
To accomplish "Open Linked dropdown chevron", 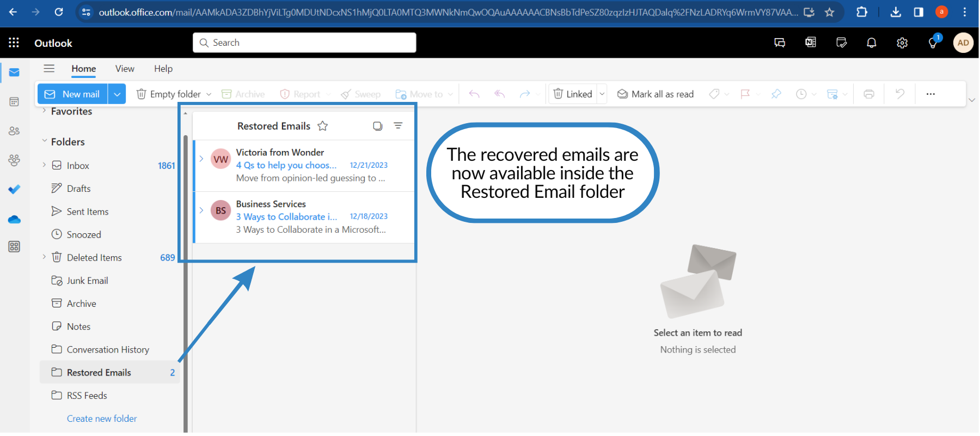I will tap(602, 94).
